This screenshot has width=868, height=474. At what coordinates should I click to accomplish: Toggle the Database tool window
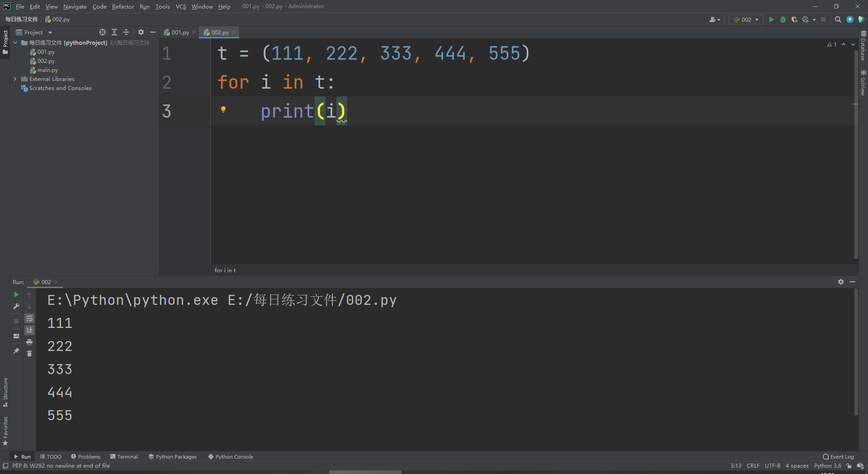pyautogui.click(x=863, y=45)
